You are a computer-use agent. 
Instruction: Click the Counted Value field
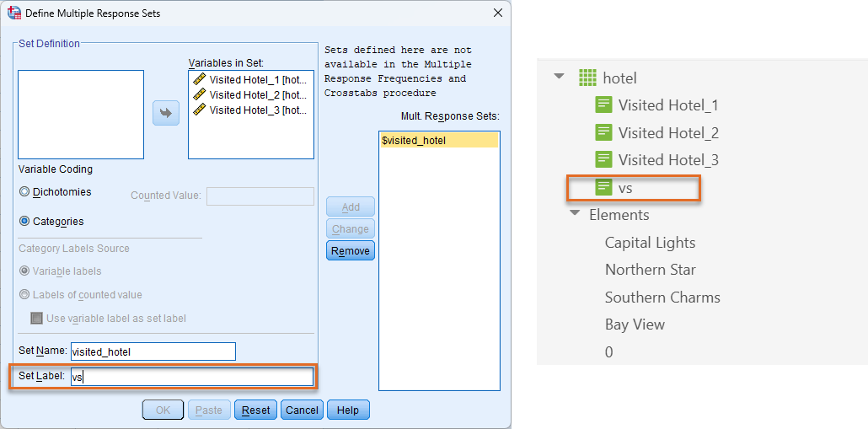(260, 196)
